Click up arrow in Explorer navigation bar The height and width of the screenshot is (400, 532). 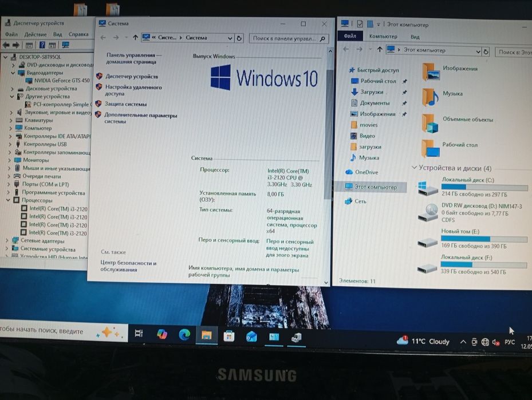tap(380, 49)
